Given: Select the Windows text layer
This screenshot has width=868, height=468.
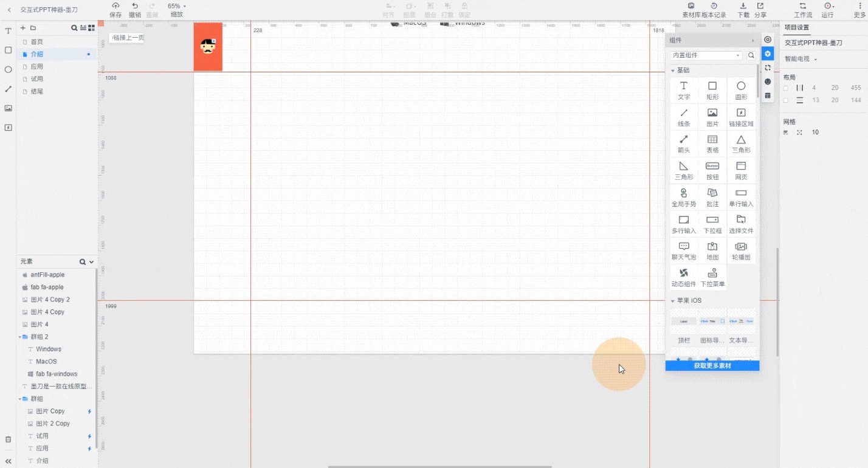Looking at the screenshot, I should coord(49,349).
